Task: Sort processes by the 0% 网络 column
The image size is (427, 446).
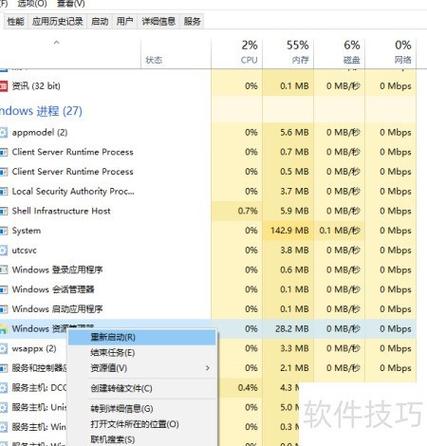Action: pos(391,52)
